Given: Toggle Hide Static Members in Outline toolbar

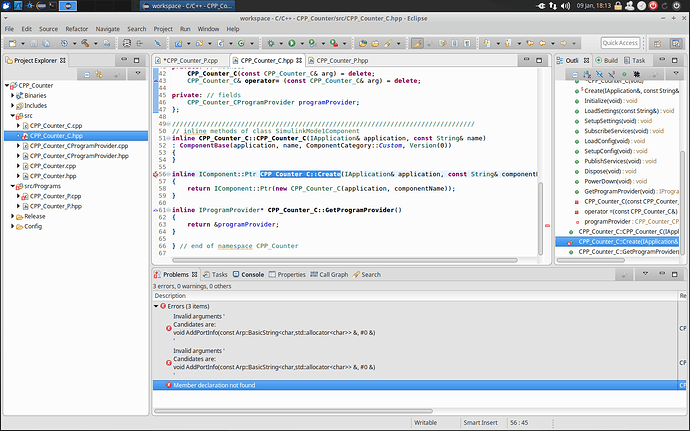Looking at the screenshot, I should point(612,74).
